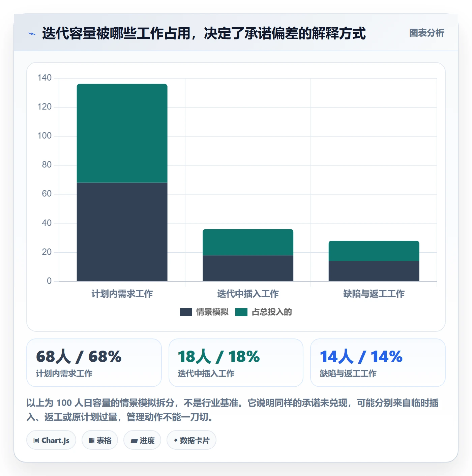Click the 18人 / 18% stat card

click(x=236, y=363)
